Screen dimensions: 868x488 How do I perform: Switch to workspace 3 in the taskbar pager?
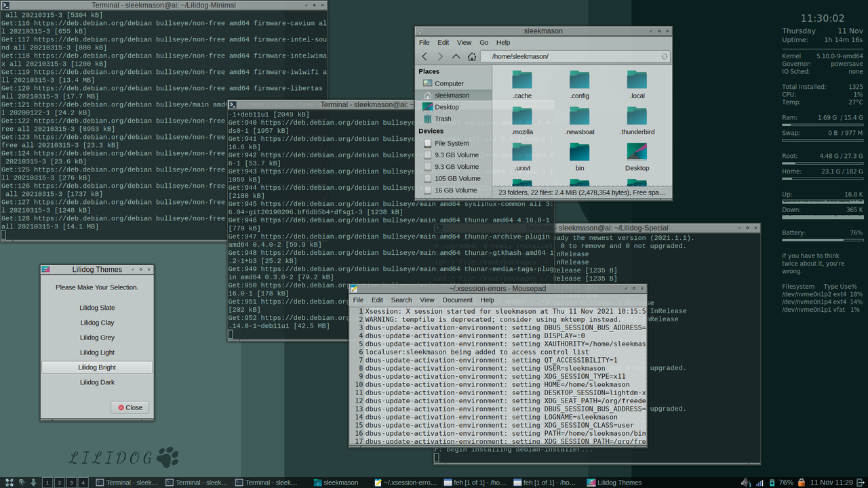71,483
